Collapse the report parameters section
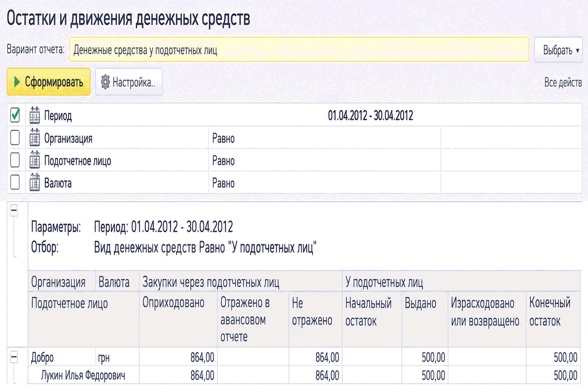588x392 pixels. tap(14, 211)
